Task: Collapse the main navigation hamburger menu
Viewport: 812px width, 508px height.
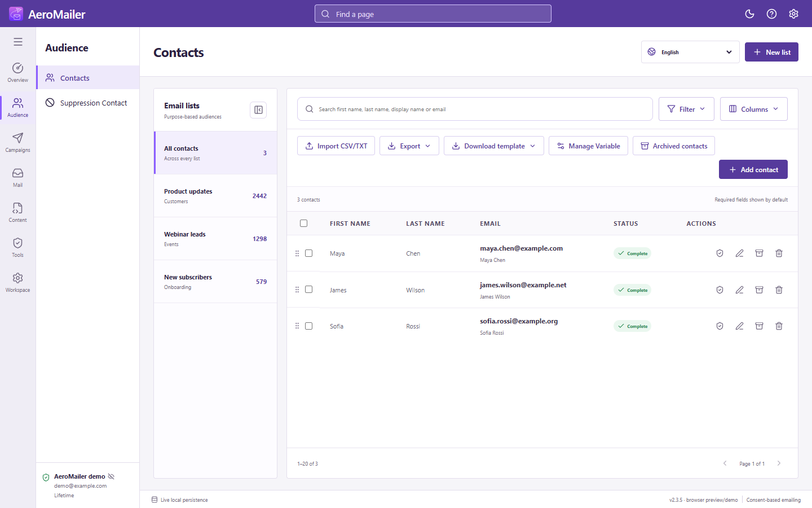Action: pos(18,42)
